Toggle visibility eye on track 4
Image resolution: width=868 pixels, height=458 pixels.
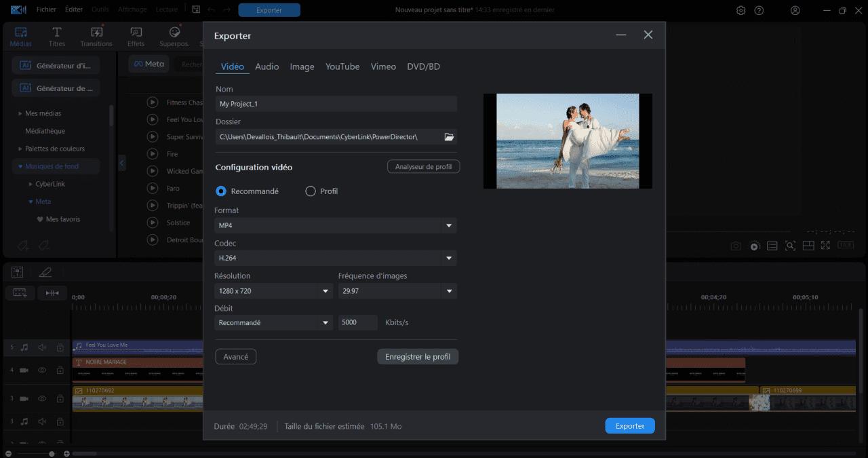[42, 370]
